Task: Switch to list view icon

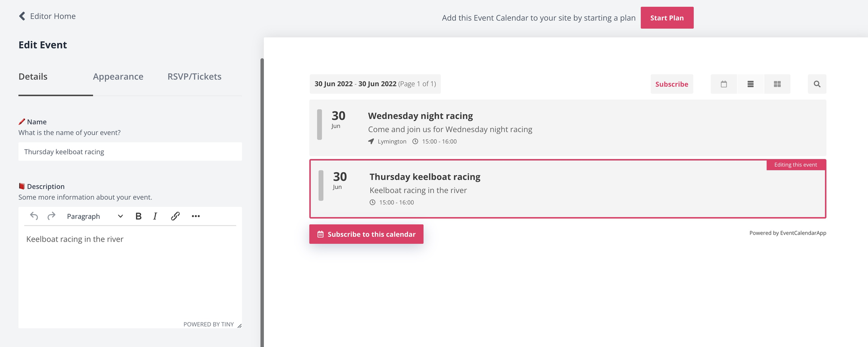Action: tap(750, 84)
